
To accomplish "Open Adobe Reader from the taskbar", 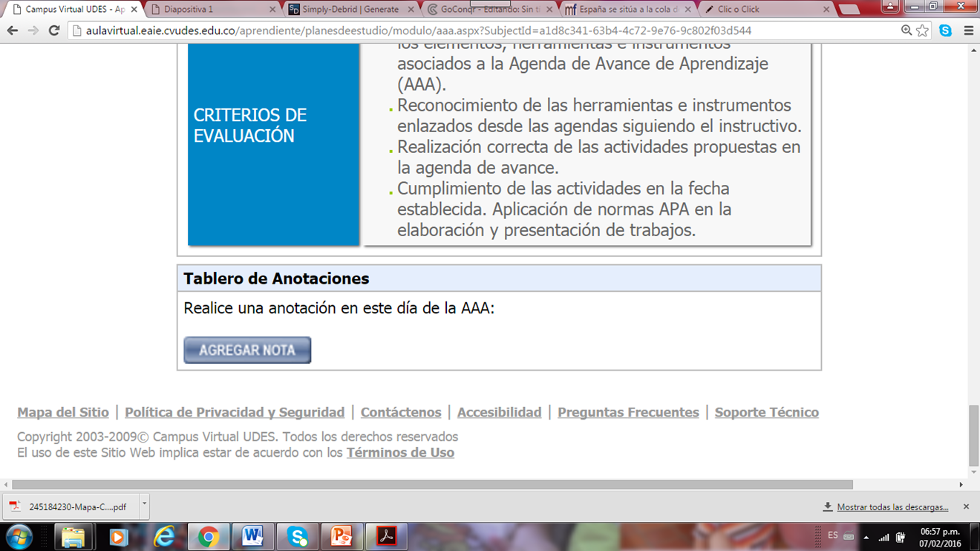I will [386, 536].
